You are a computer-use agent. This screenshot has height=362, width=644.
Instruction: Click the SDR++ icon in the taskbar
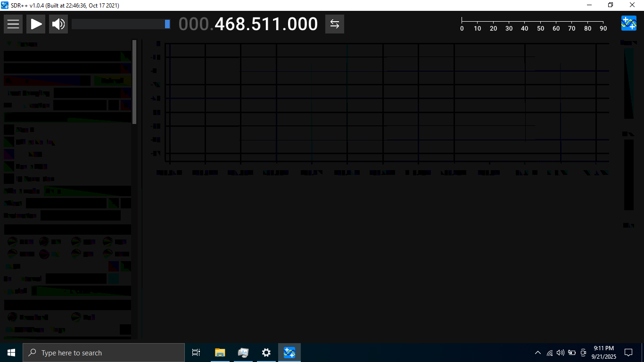pos(289,353)
